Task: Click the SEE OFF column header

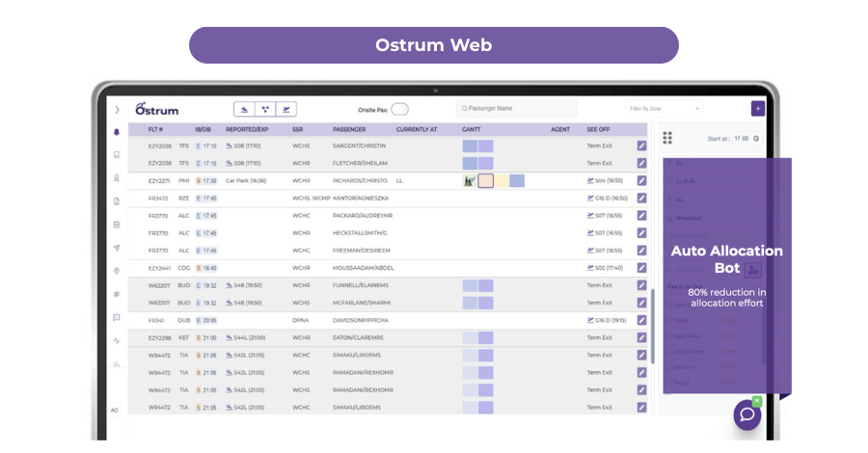Action: (x=598, y=129)
